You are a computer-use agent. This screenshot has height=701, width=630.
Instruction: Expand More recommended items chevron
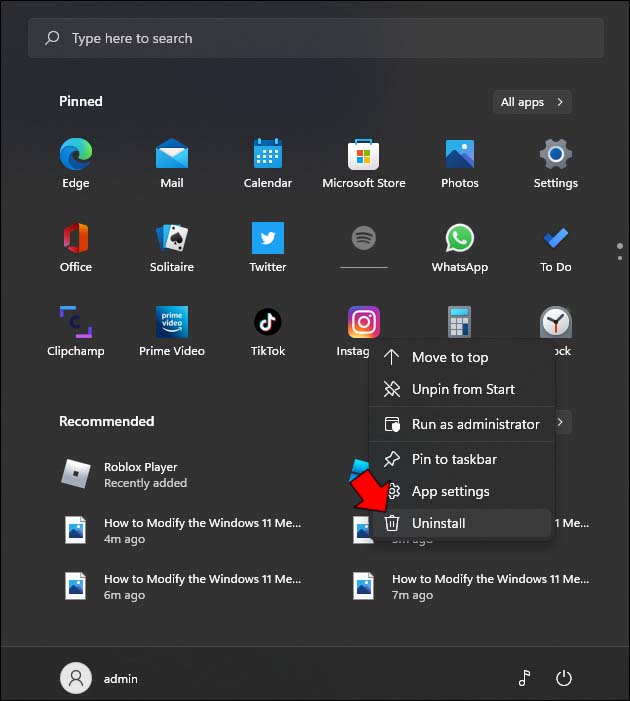coord(561,422)
